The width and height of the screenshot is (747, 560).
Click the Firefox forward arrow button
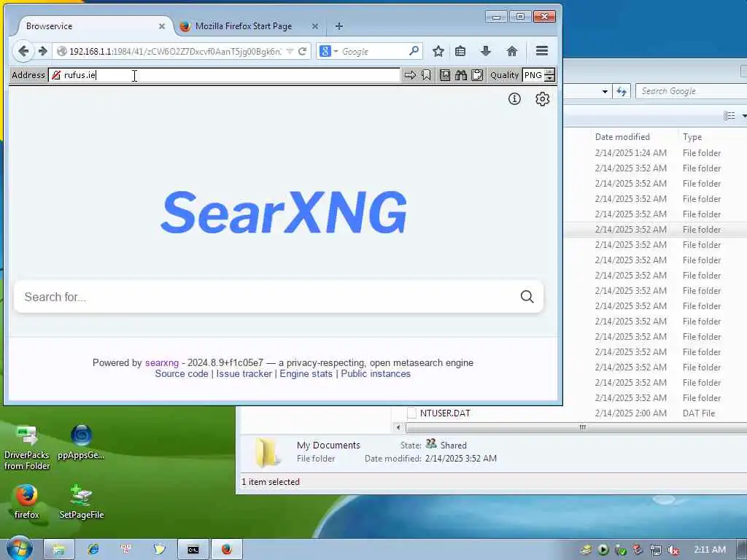pos(43,51)
